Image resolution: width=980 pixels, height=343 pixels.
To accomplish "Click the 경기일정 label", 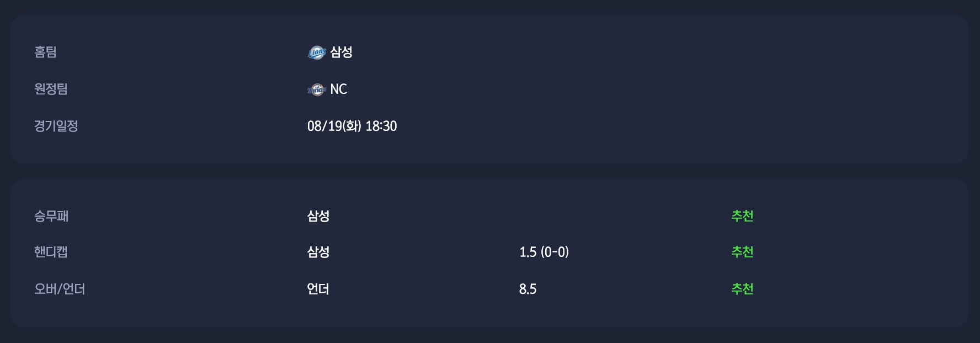I will click(56, 126).
